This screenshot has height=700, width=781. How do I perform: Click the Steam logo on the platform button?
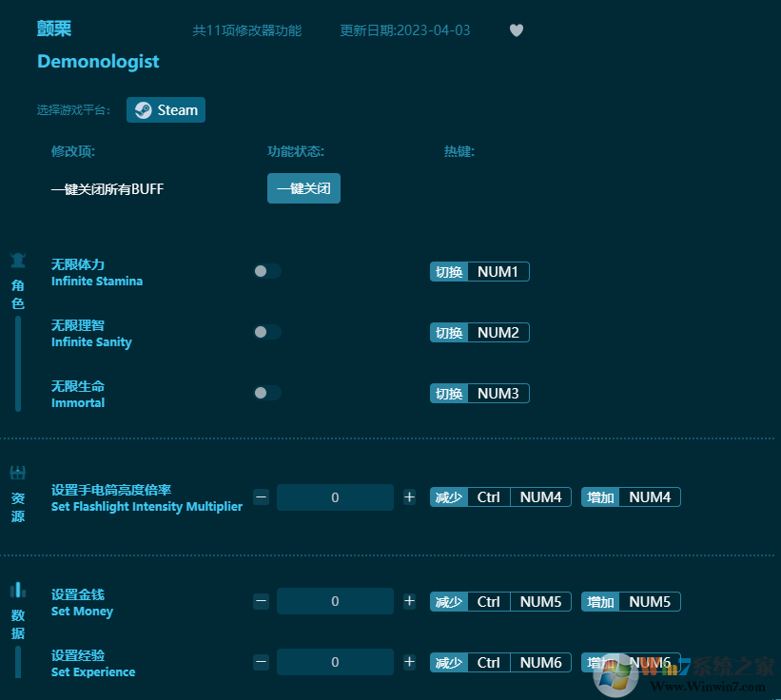(x=144, y=109)
